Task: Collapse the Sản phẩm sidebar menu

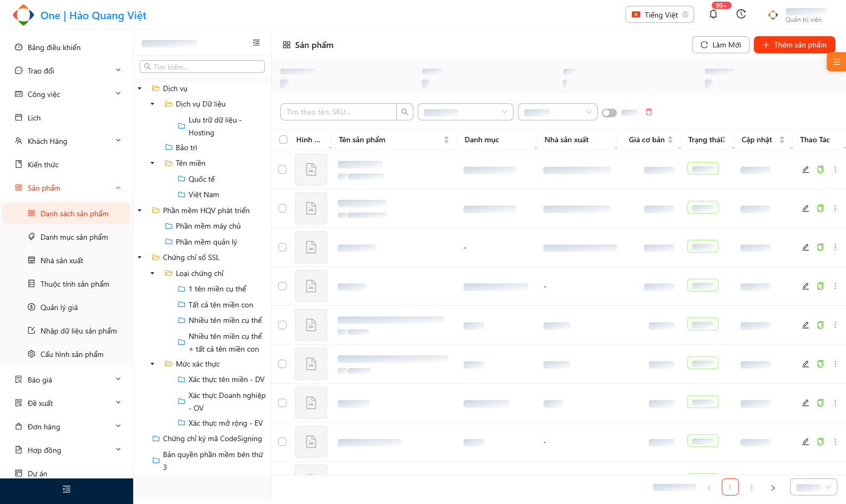Action: tap(67, 188)
